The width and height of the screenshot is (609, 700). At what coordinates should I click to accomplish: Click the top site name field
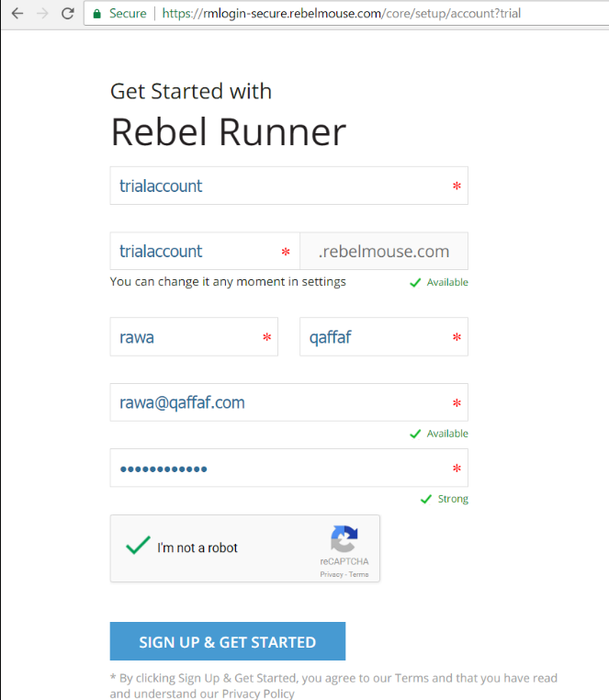pos(276,186)
